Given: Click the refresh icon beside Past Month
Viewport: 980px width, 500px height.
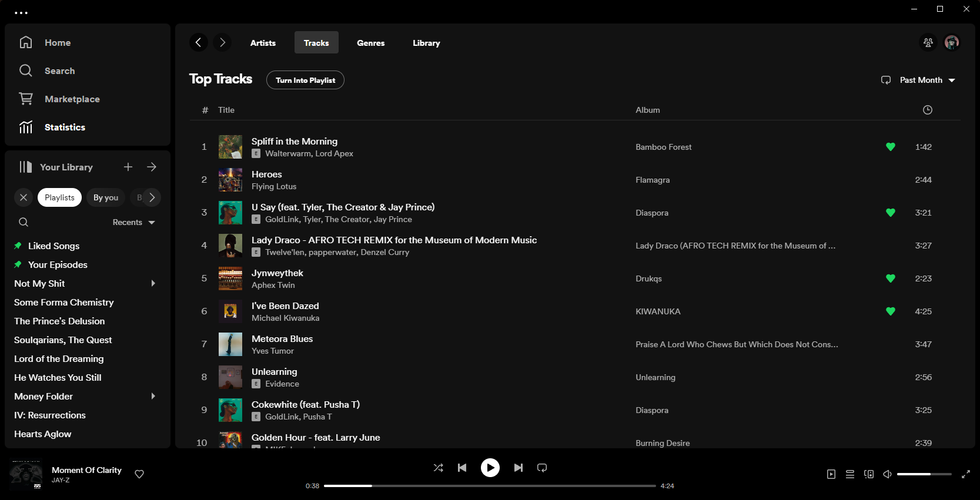Looking at the screenshot, I should coord(886,80).
